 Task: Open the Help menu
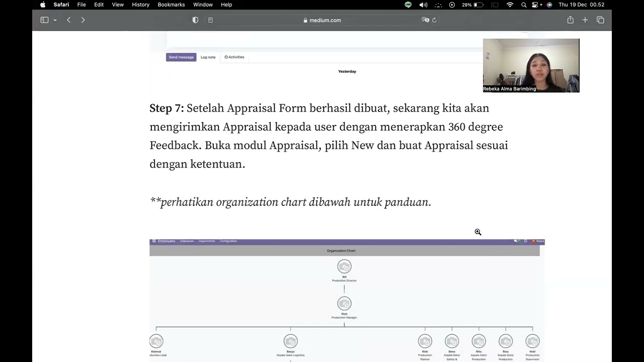tap(226, 5)
